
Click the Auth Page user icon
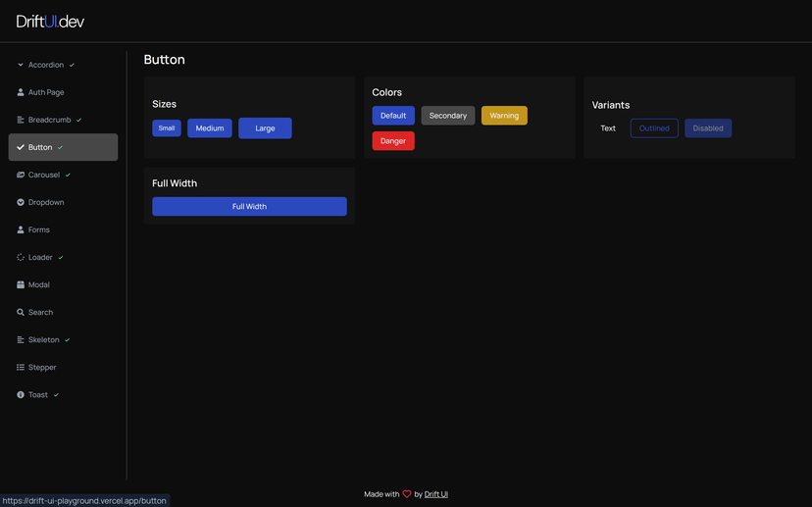coord(21,92)
